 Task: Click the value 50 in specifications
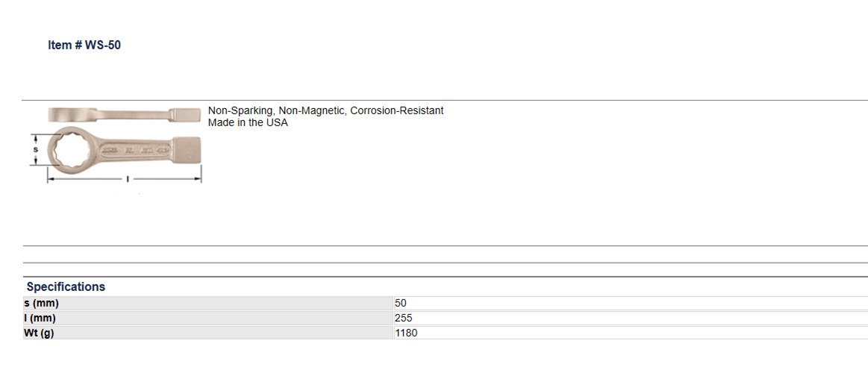click(400, 303)
